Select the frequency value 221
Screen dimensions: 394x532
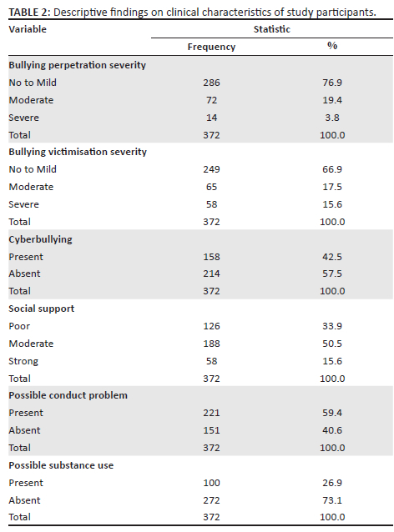click(211, 413)
